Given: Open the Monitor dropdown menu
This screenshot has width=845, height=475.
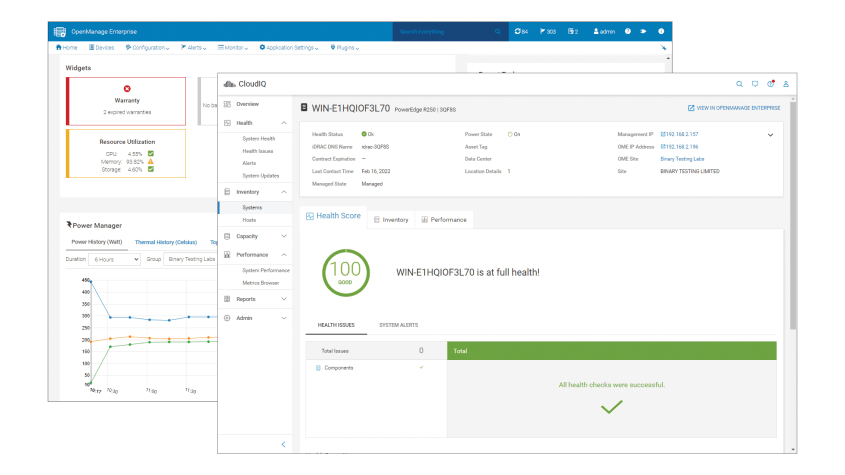Looking at the screenshot, I should point(233,48).
